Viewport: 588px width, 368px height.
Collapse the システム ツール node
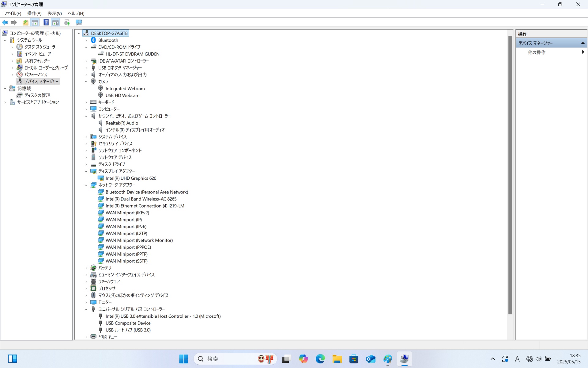(5, 40)
